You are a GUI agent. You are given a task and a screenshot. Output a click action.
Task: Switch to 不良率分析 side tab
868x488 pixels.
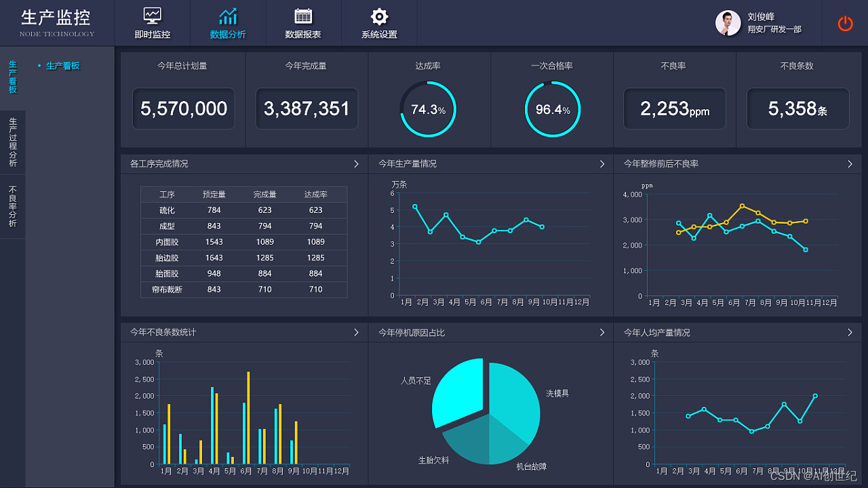pos(13,207)
